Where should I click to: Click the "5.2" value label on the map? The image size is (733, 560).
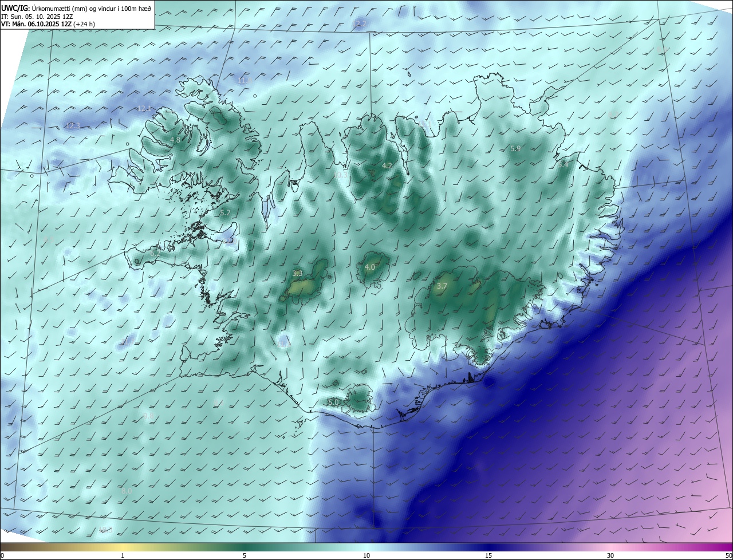pos(225,212)
